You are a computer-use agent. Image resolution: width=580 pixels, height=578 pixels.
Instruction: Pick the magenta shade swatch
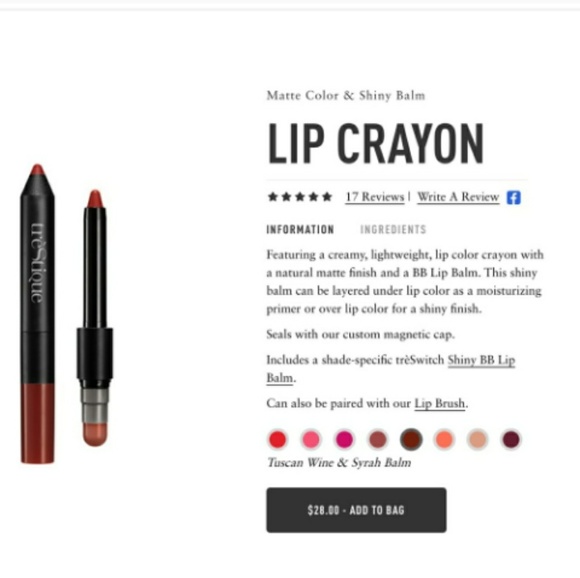[x=344, y=439]
